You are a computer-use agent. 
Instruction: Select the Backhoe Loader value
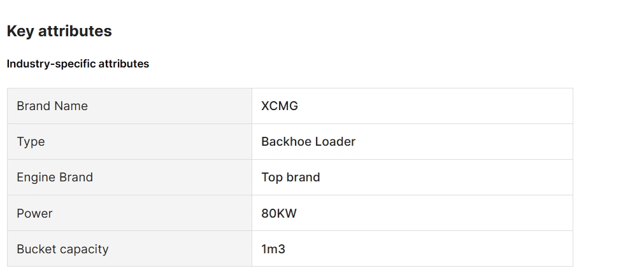click(308, 142)
